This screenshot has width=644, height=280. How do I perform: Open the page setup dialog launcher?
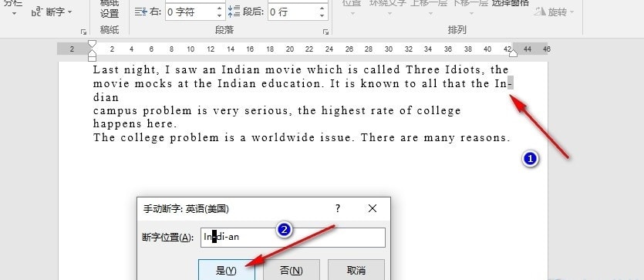[x=84, y=32]
